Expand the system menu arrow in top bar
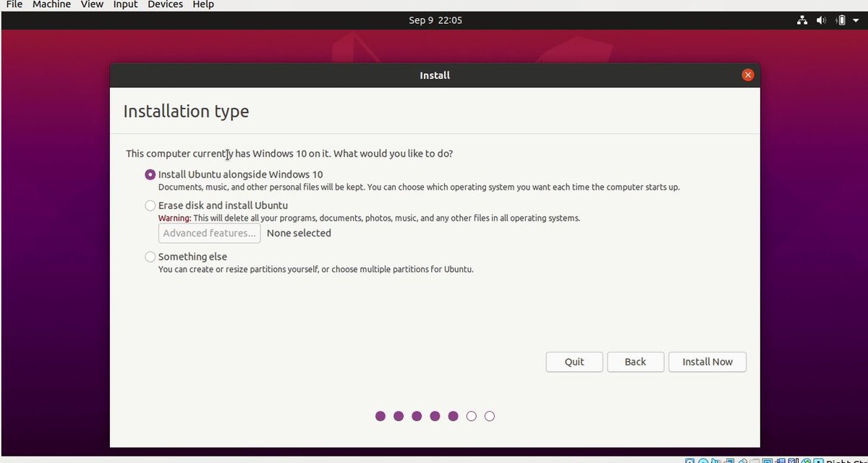The width and height of the screenshot is (868, 463). [856, 20]
